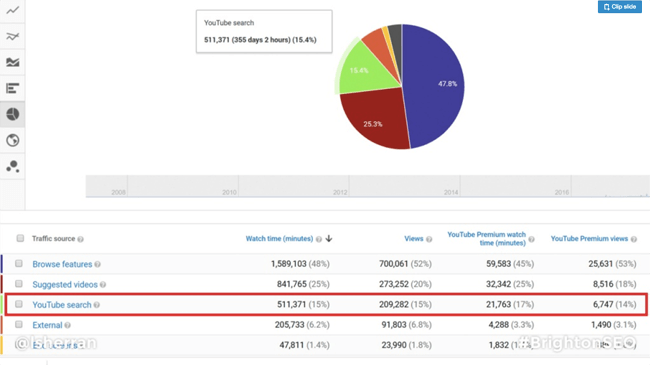
Task: Open the YouTube search traffic source link
Action: pyautogui.click(x=62, y=305)
